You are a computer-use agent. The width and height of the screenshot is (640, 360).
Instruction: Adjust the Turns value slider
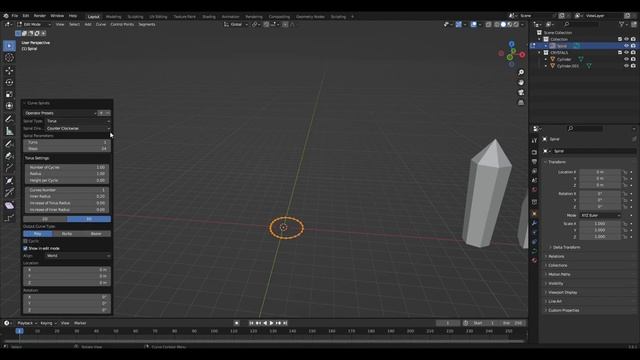click(67, 142)
